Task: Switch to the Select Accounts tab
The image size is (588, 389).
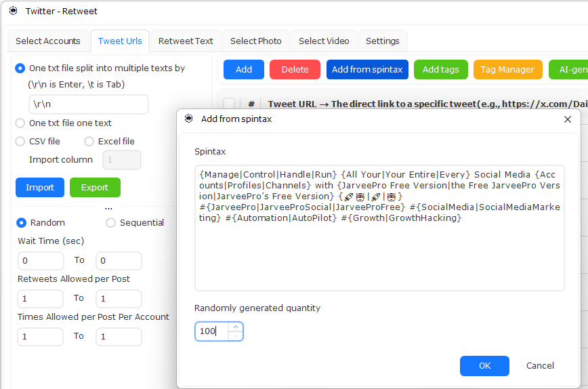Action: pos(48,41)
